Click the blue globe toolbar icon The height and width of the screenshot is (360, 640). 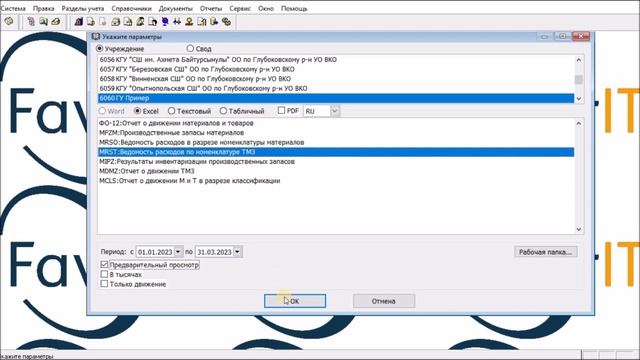[x=165, y=22]
